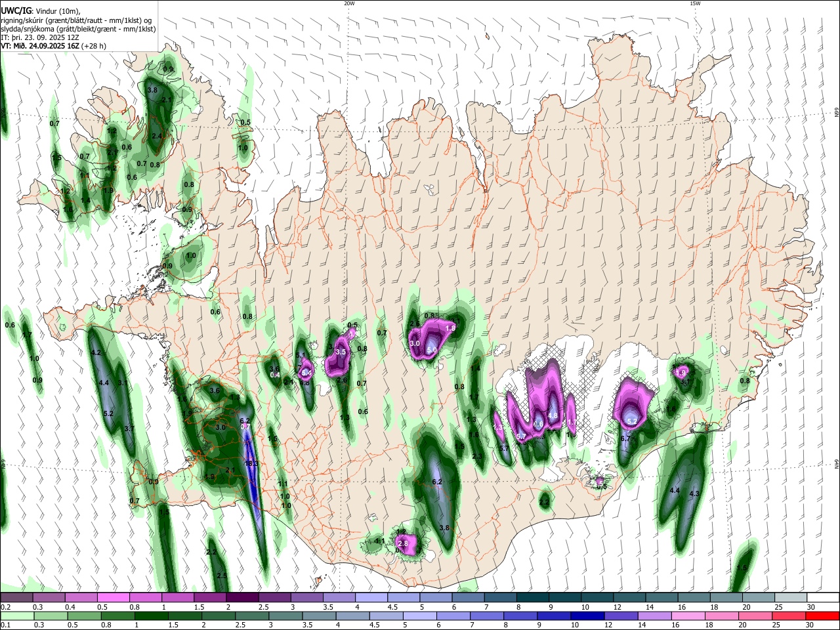Select the 2.6 precipitation value
This screenshot has height=630, width=840.
coord(342,380)
